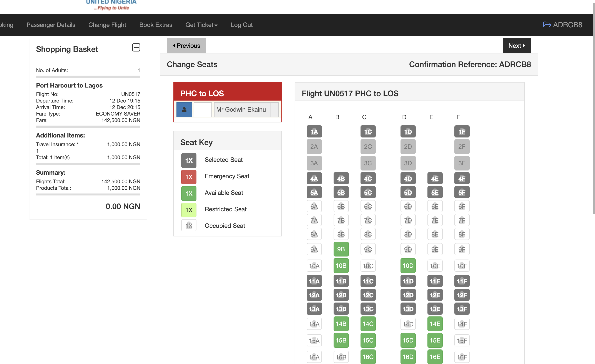This screenshot has height=364, width=595.
Task: Select green seat 16D
Action: 408,357
